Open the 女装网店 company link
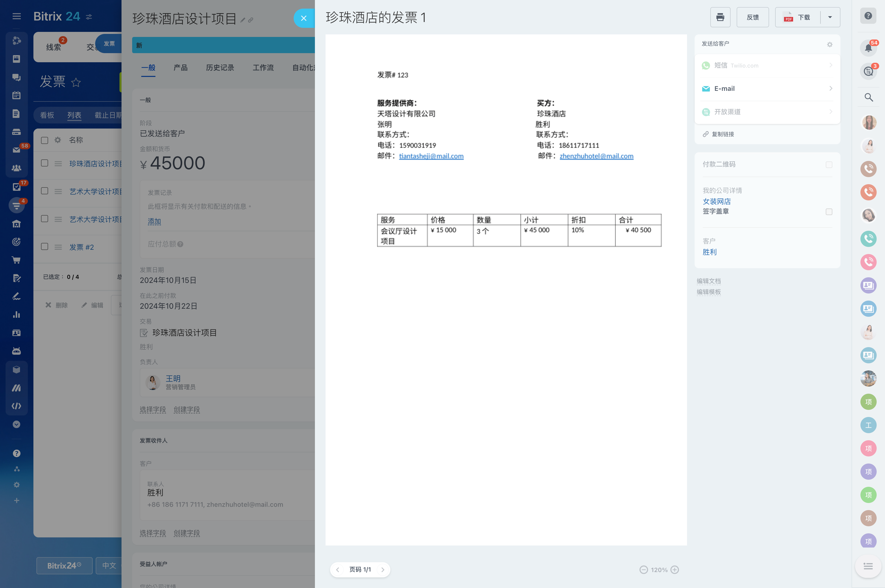 coord(716,201)
